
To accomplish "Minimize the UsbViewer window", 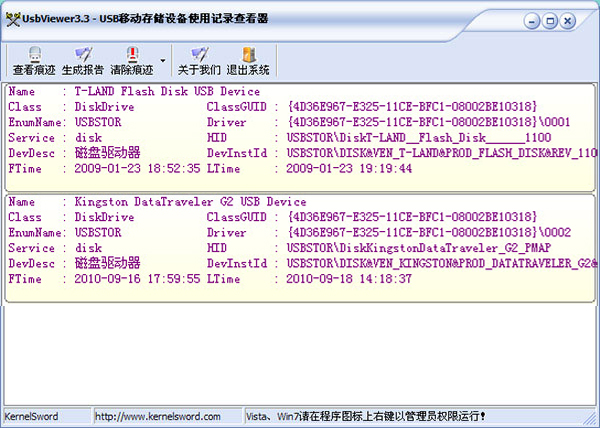I will point(532,21).
